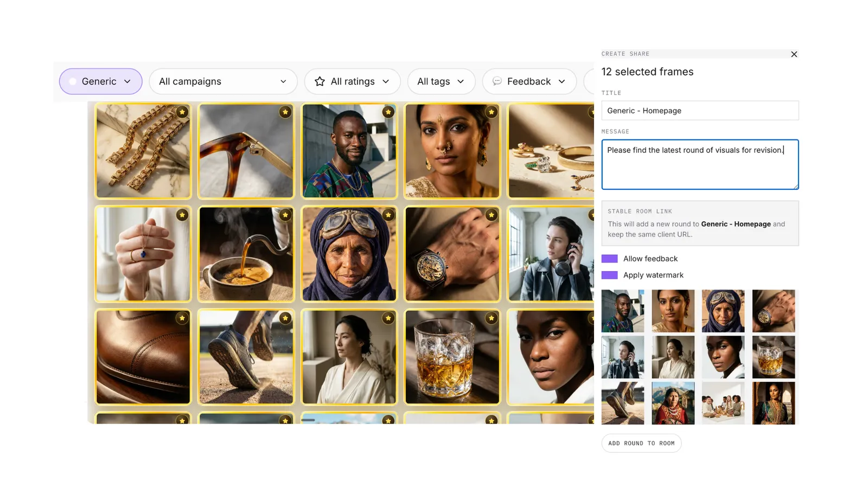Open red dress mountain woman thumbnail
This screenshot has width=868, height=488.
673,403
